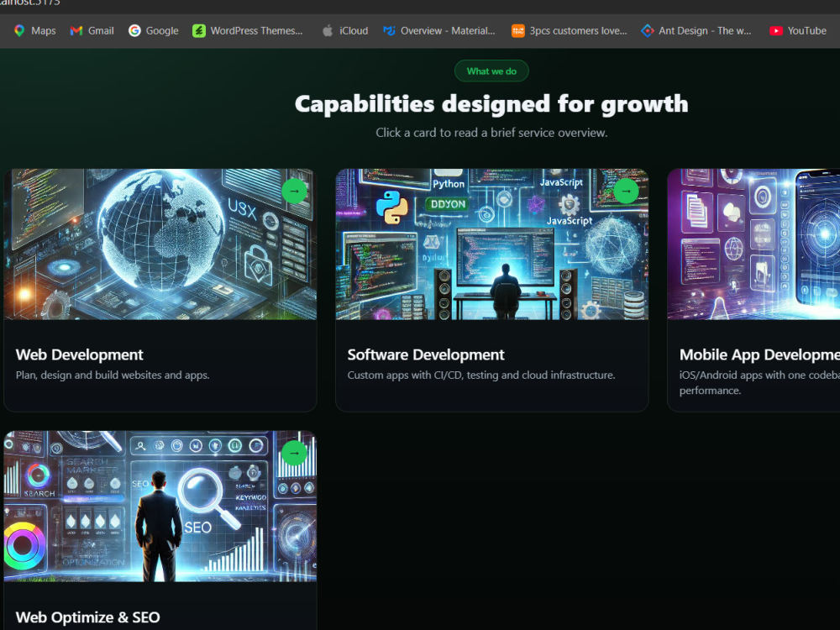Click 'Click a card to read a brief' subtitle
840x630 pixels.
491,133
